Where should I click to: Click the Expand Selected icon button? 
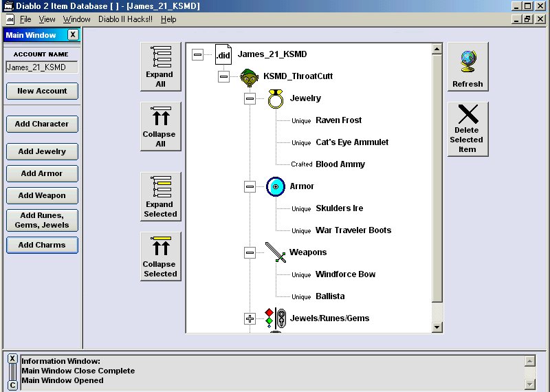click(x=161, y=197)
